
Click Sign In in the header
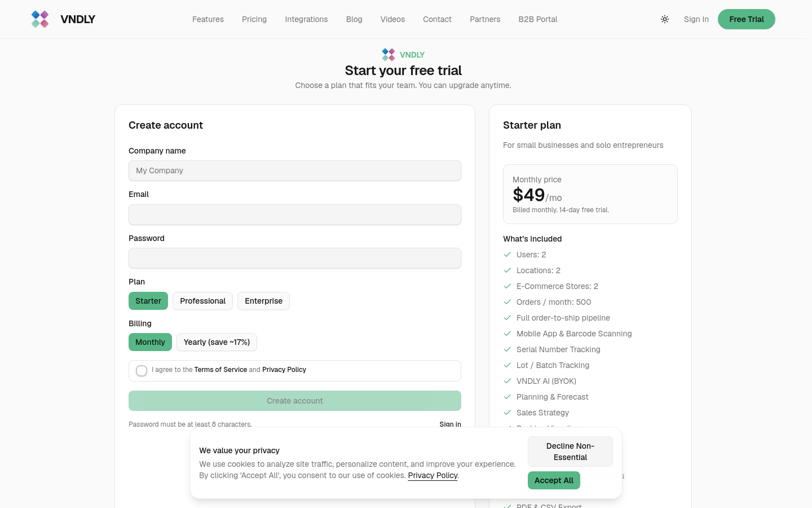coord(696,19)
